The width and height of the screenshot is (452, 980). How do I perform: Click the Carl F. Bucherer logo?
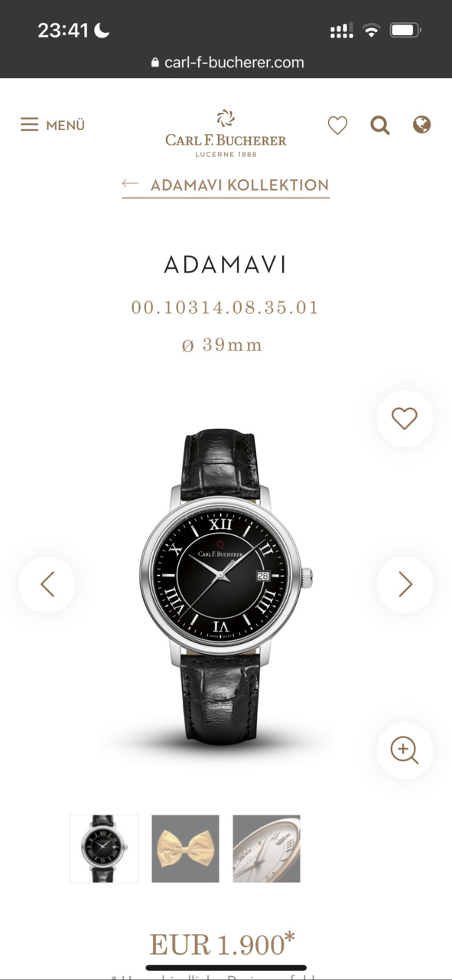[x=226, y=132]
